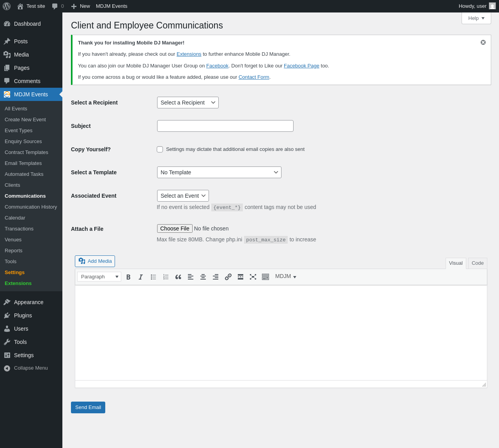The image size is (499, 448).
Task: Toggle the editor toolbar with keyboard icon
Action: click(x=265, y=277)
